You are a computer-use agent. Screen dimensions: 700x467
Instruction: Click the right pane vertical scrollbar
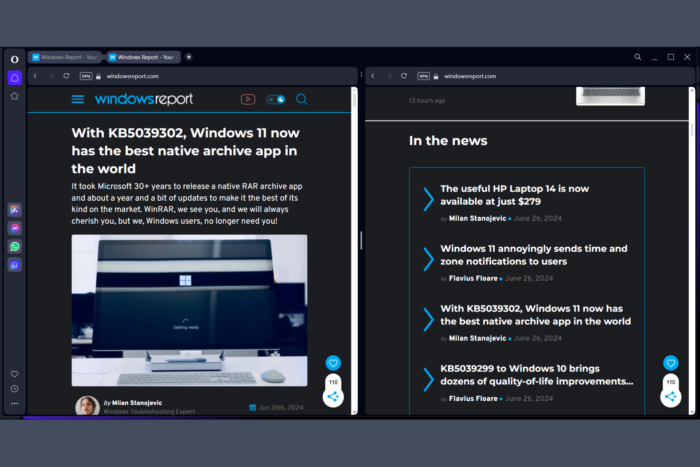692,250
